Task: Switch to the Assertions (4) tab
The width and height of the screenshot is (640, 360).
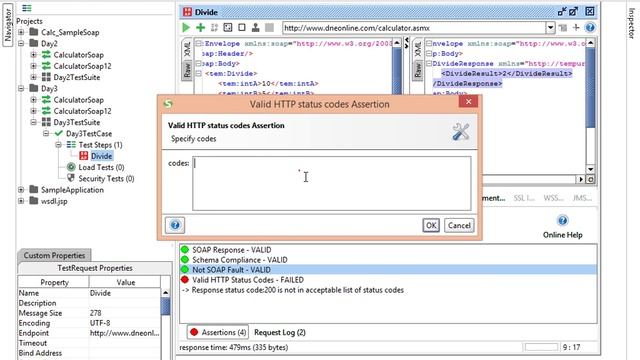Action: (x=218, y=332)
